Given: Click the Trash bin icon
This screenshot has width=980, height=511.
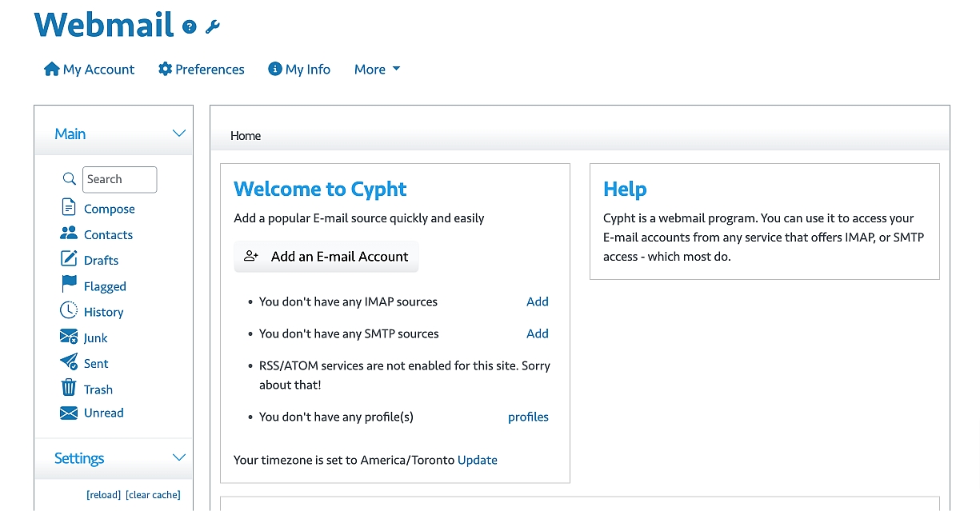Looking at the screenshot, I should tap(69, 389).
